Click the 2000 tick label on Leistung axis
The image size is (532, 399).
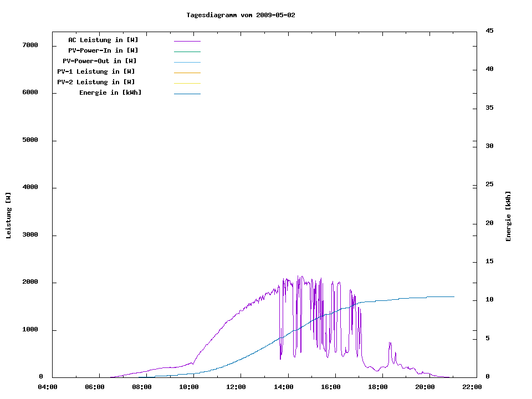tap(29, 283)
